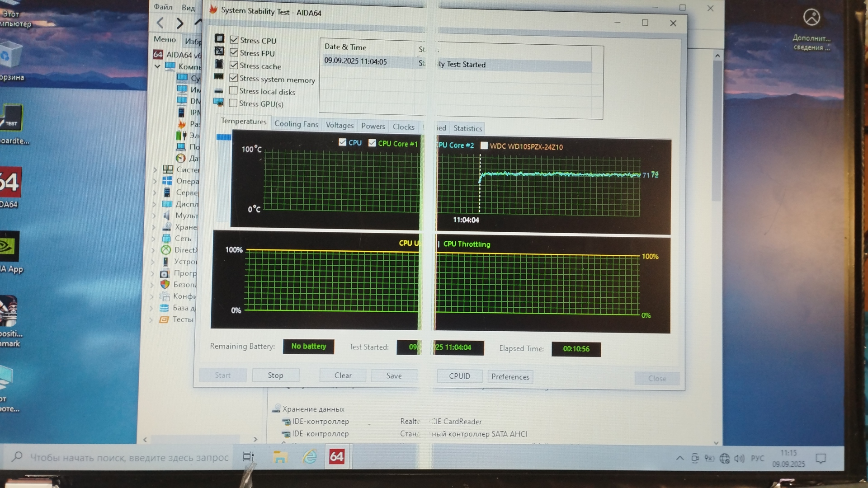Open the Statistics tab
The height and width of the screenshot is (488, 868).
coord(467,129)
